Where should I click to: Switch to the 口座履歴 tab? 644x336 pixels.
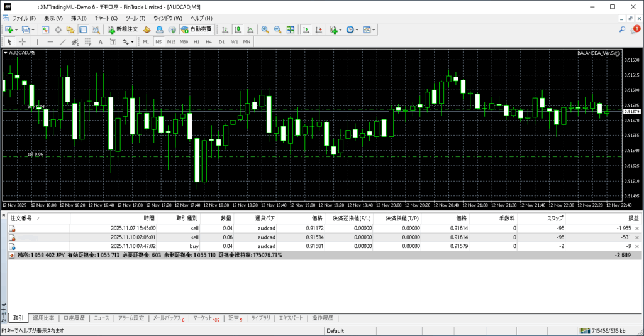74,318
